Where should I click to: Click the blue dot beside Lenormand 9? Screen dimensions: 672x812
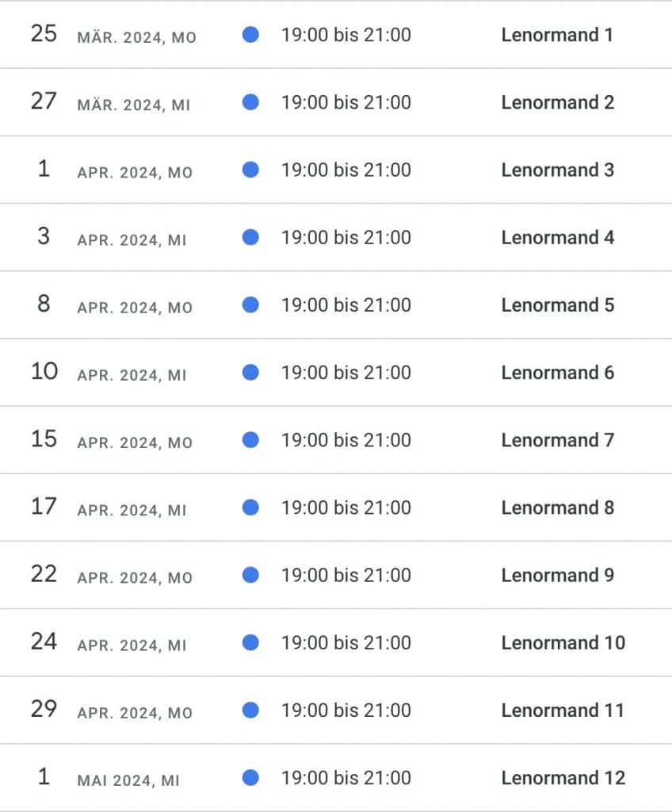tap(250, 574)
